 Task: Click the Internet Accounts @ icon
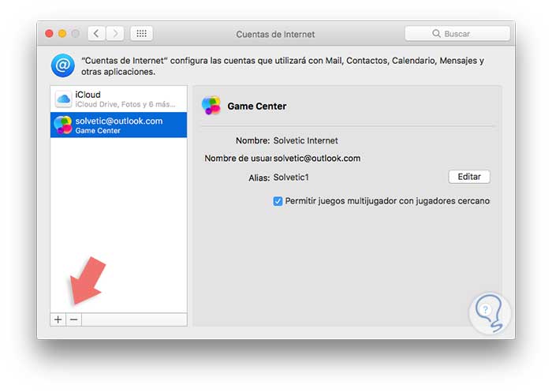click(x=62, y=65)
